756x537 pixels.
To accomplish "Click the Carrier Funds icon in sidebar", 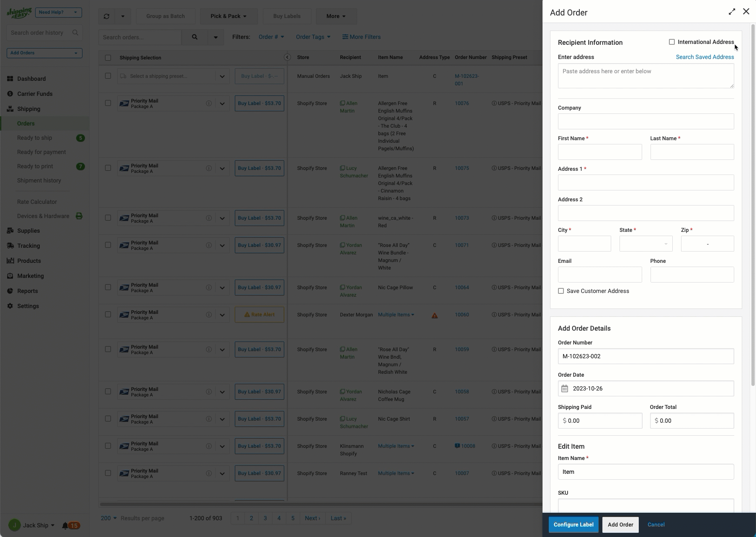I will tap(10, 94).
